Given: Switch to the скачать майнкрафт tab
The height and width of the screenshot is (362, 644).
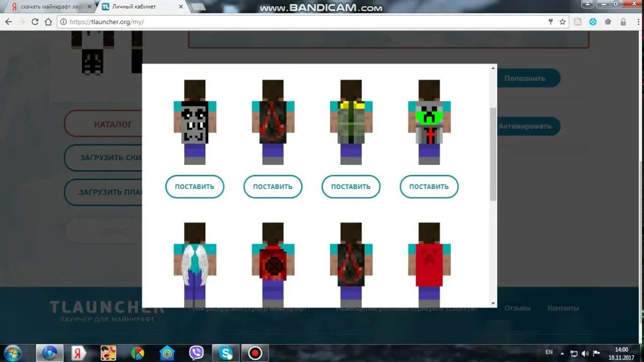Looking at the screenshot, I should (x=50, y=7).
